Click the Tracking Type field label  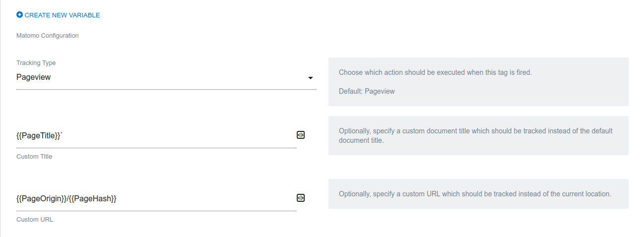coord(36,63)
